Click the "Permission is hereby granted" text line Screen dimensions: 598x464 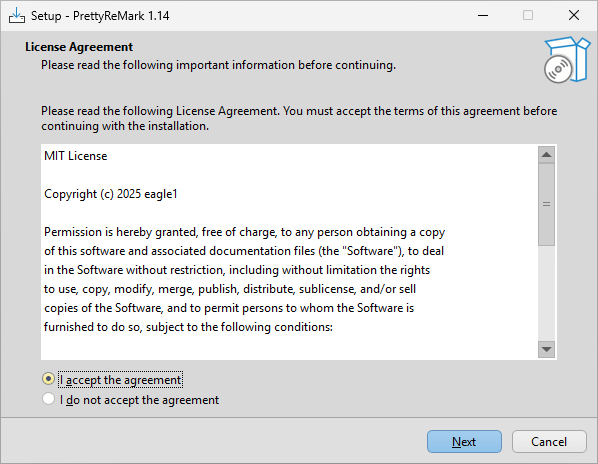pos(244,232)
